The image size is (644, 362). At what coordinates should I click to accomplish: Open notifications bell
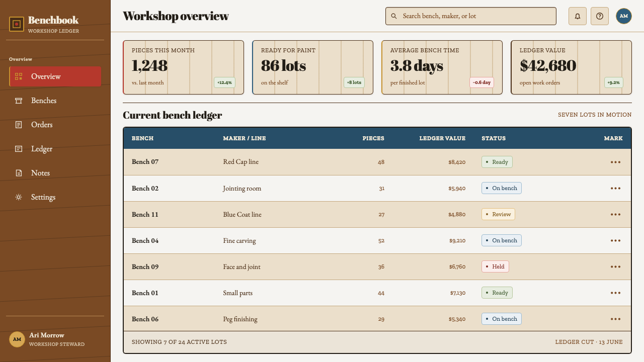tap(578, 16)
